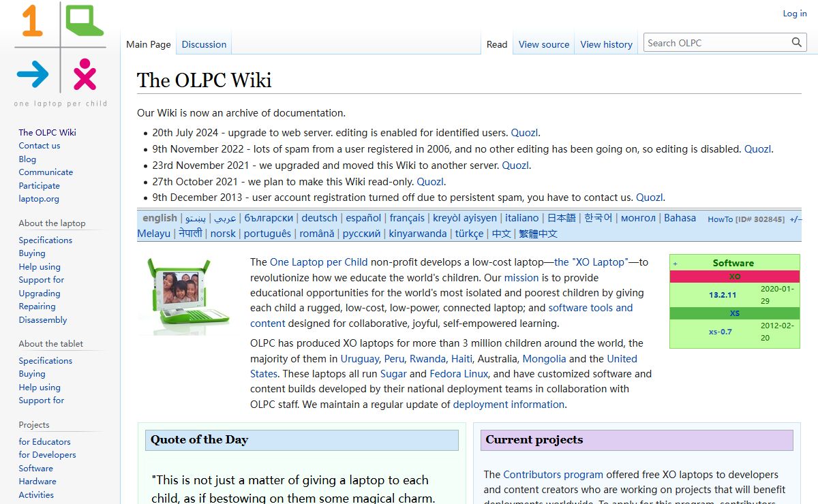This screenshot has height=504, width=818.
Task: Open the Rwanda link
Action: pyautogui.click(x=427, y=358)
